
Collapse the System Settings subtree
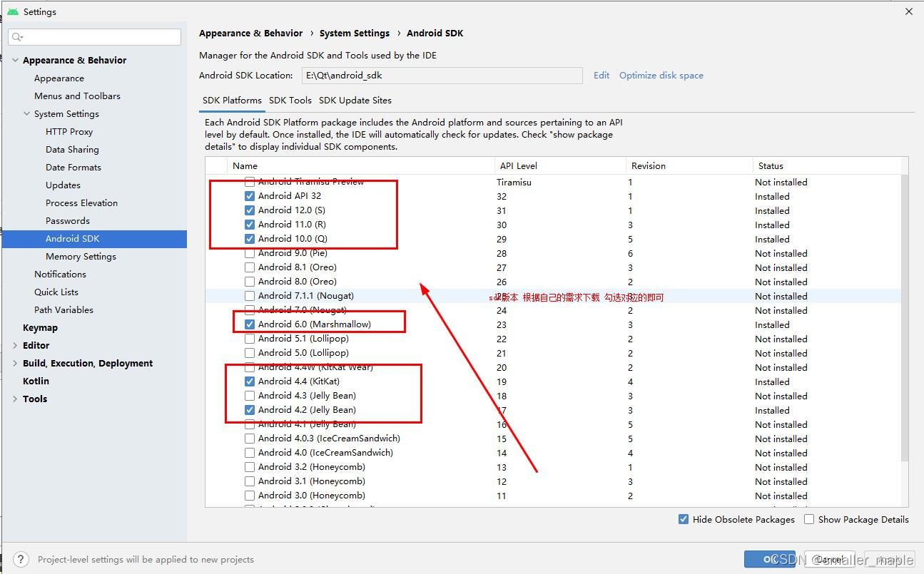pyautogui.click(x=27, y=113)
